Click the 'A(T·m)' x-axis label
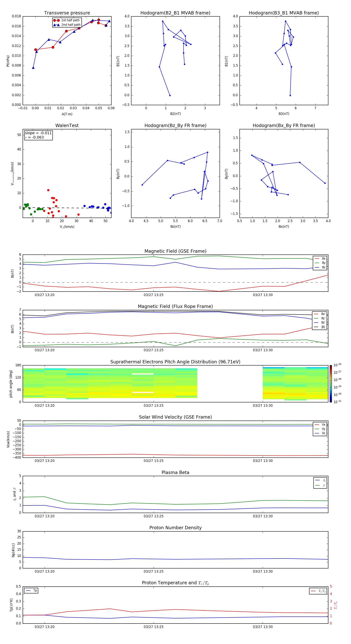The image size is (351, 644). click(x=67, y=114)
